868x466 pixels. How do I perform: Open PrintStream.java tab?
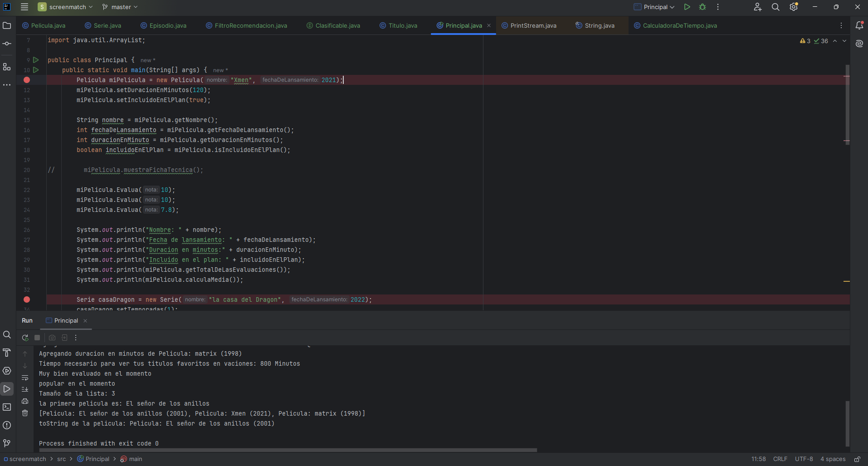pos(529,25)
